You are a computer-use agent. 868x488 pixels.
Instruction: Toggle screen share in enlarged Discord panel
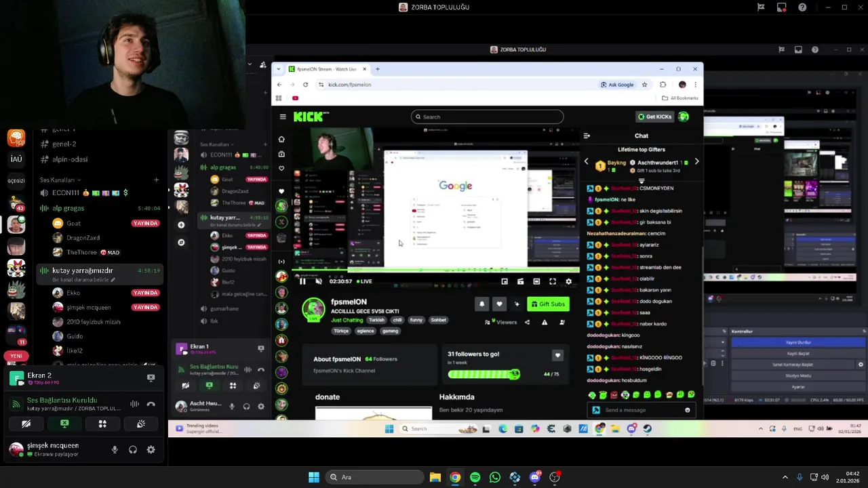click(x=64, y=424)
